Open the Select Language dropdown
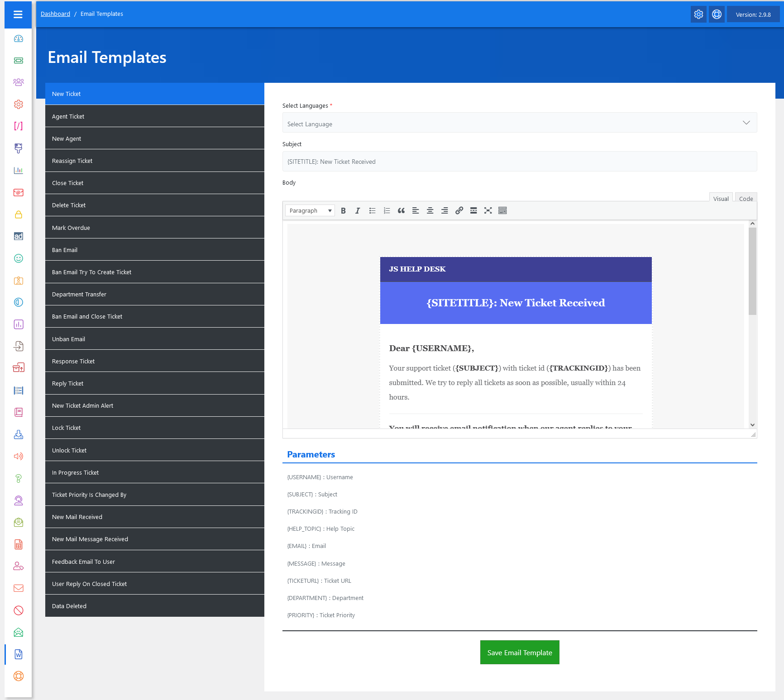 [x=519, y=123]
